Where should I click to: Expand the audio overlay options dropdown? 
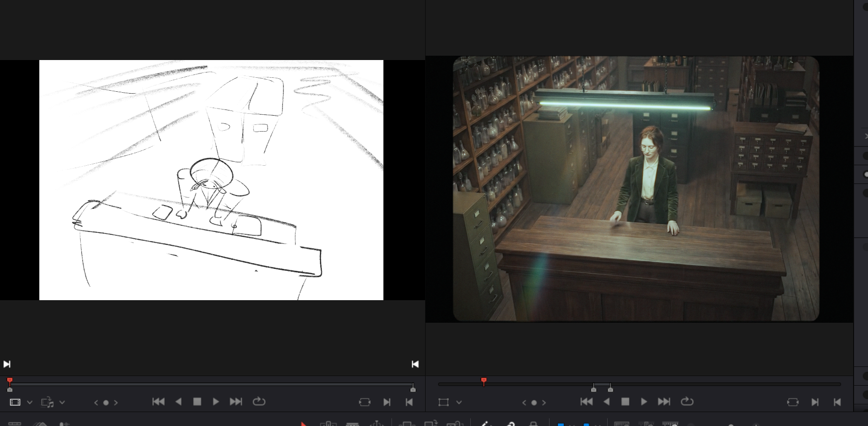coord(62,402)
